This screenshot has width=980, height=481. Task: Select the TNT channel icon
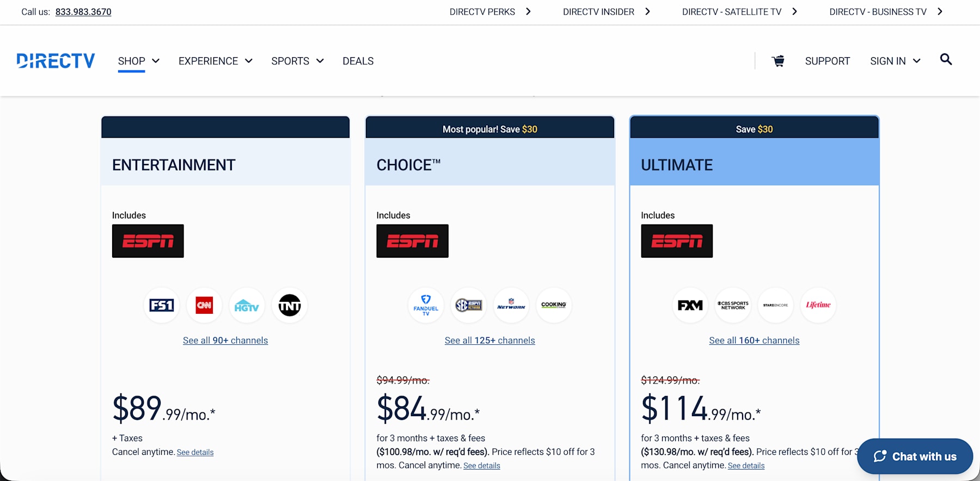290,306
